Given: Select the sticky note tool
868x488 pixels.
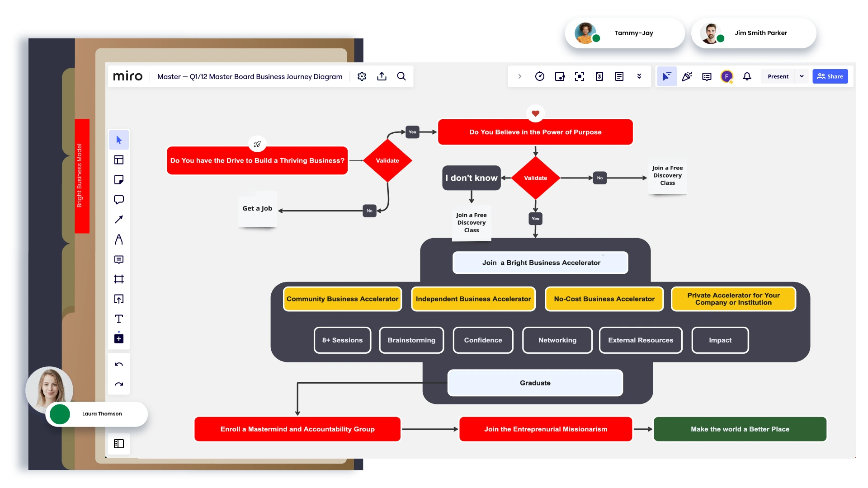Looking at the screenshot, I should pos(118,179).
